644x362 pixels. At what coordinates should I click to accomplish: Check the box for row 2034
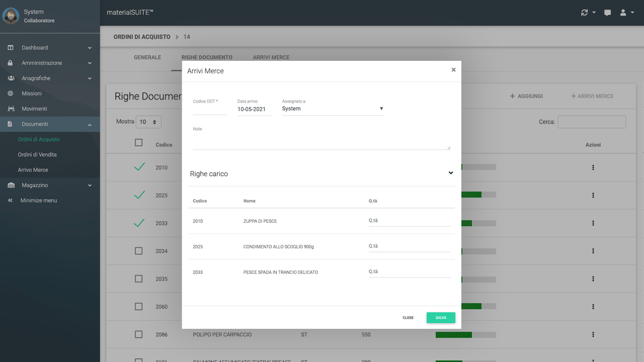pyautogui.click(x=139, y=251)
